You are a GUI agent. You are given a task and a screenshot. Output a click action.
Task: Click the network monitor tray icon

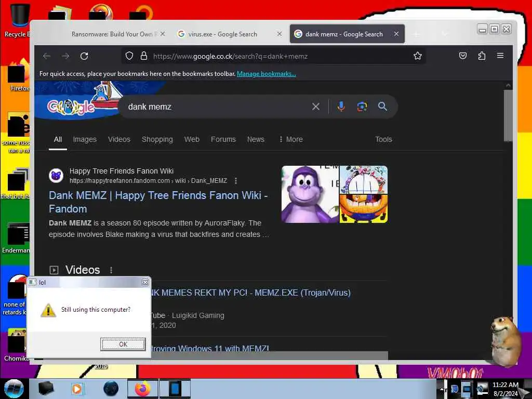pyautogui.click(x=466, y=389)
